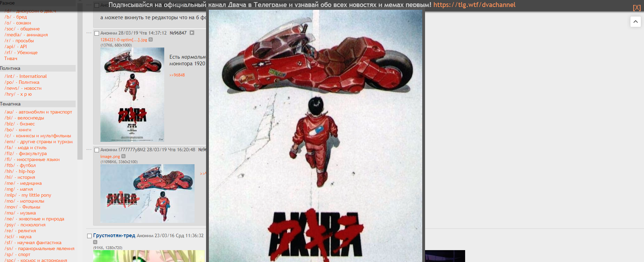Visit the /bo/ - книги board
Image resolution: width=644 pixels, height=262 pixels.
[x=18, y=130]
